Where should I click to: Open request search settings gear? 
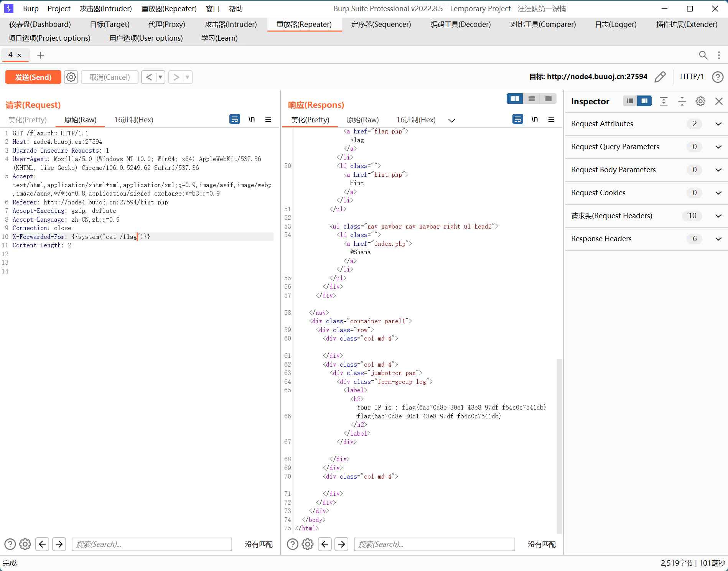coord(25,544)
